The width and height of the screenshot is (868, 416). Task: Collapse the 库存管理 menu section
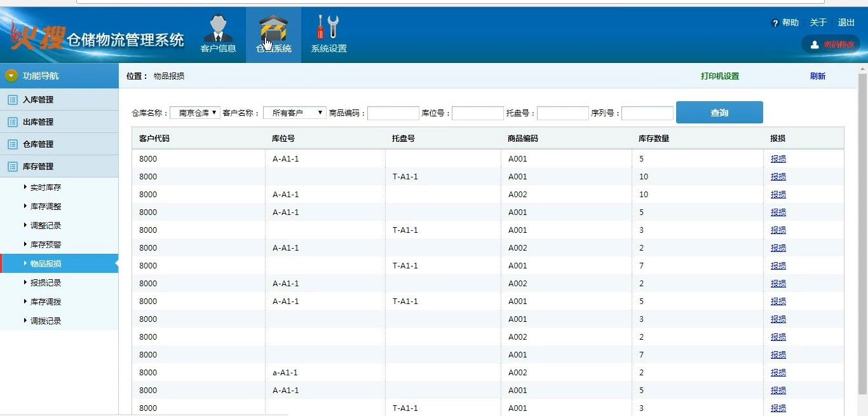coord(38,167)
